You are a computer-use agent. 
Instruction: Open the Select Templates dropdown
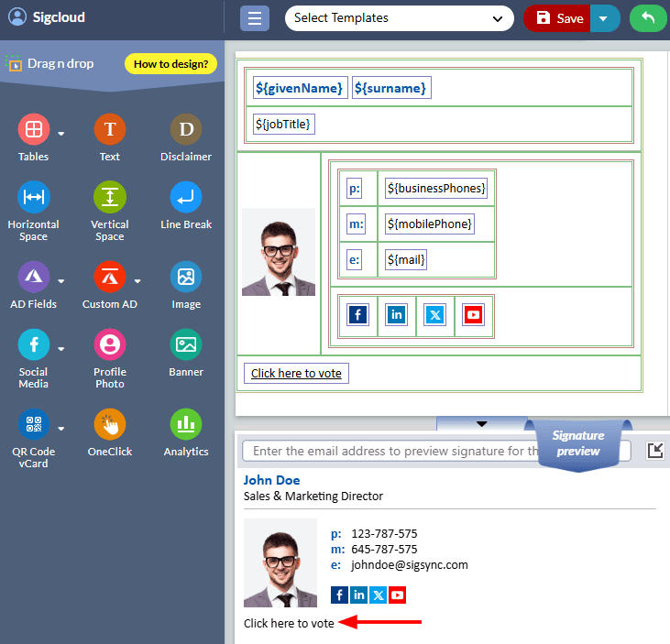[399, 18]
